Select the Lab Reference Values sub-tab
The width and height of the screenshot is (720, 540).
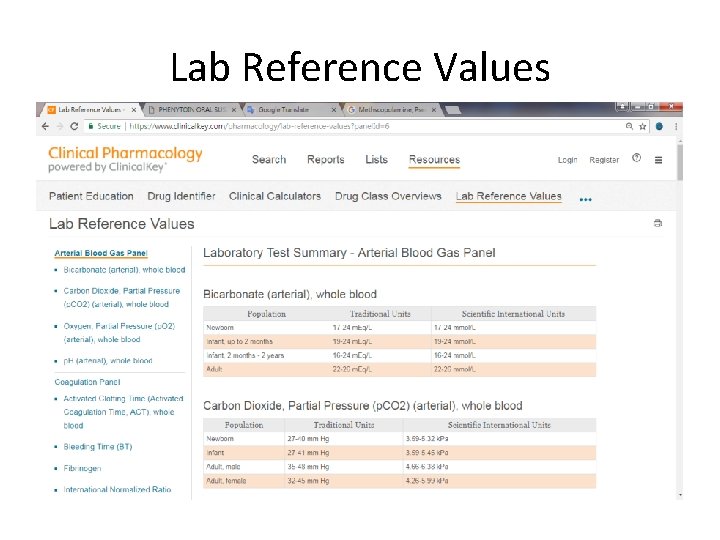pyautogui.click(x=508, y=196)
